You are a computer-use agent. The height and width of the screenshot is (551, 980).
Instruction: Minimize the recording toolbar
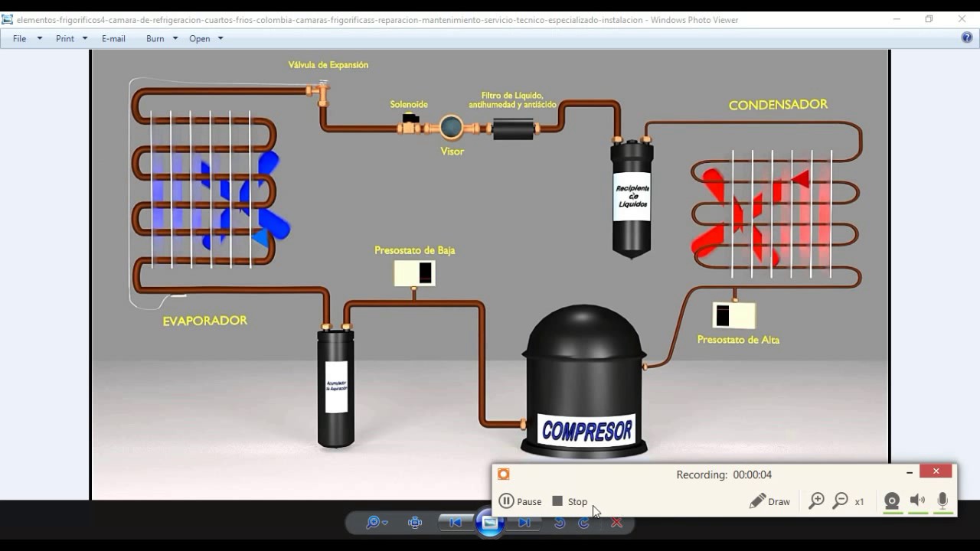click(x=909, y=472)
